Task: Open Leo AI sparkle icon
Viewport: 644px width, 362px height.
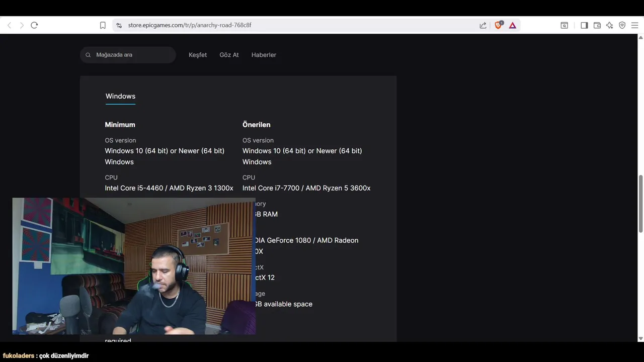Action: [x=610, y=25]
